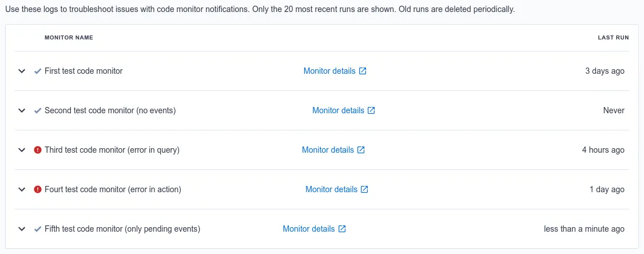The width and height of the screenshot is (644, 254).
Task: Click the Fifth test code monitor (only pending events) name
Action: coord(122,229)
